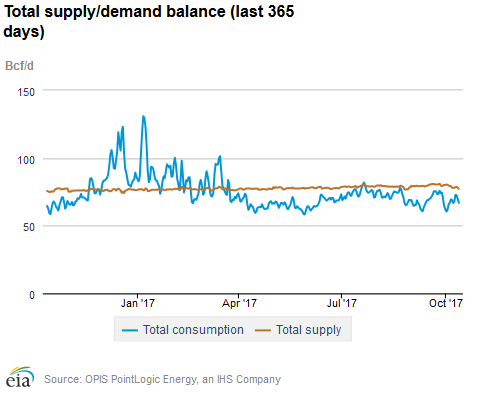477x393 pixels.
Task: Click the "Apr '17" x-axis label
Action: [239, 303]
